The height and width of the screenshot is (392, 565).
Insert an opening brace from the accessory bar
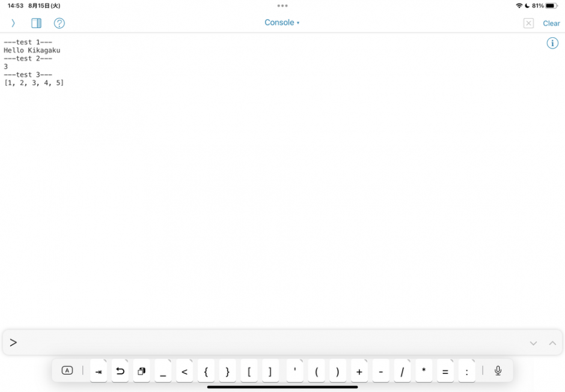[206, 370]
